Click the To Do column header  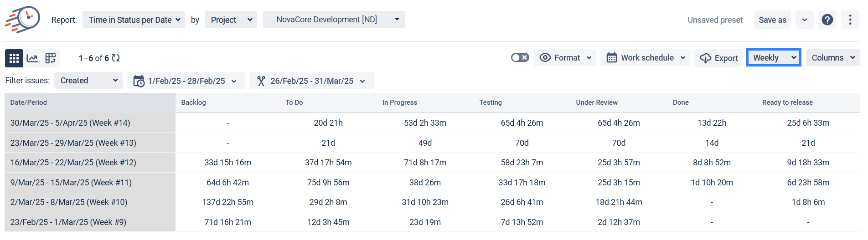(294, 102)
